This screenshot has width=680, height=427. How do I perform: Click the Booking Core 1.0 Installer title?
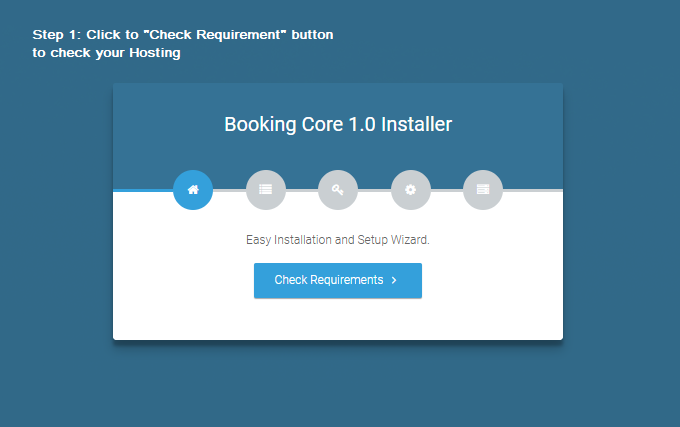click(x=338, y=125)
